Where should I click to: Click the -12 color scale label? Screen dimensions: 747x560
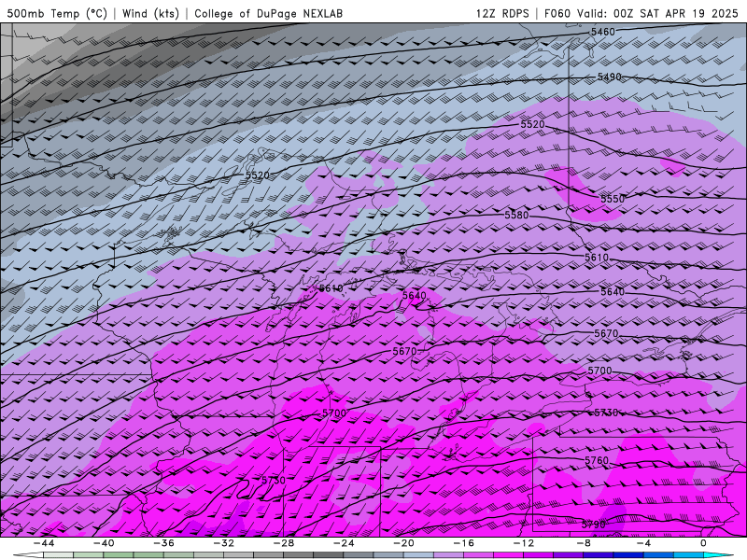524,543
